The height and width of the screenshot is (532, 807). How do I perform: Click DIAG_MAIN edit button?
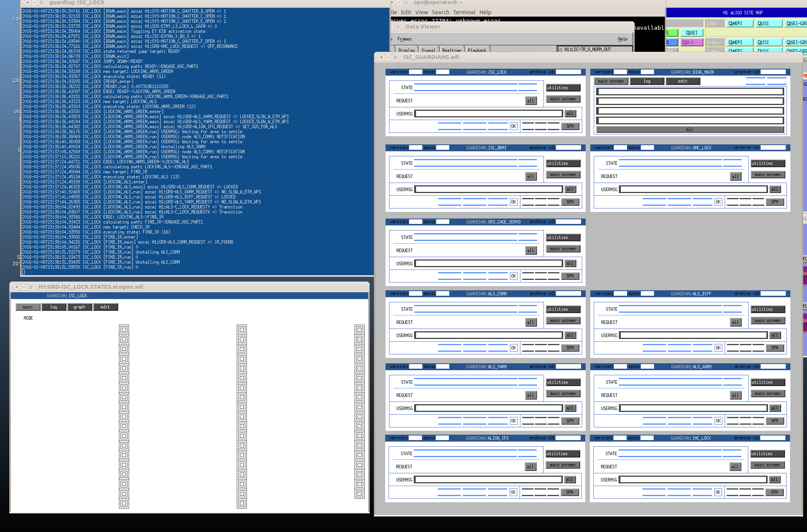pyautogui.click(x=683, y=81)
